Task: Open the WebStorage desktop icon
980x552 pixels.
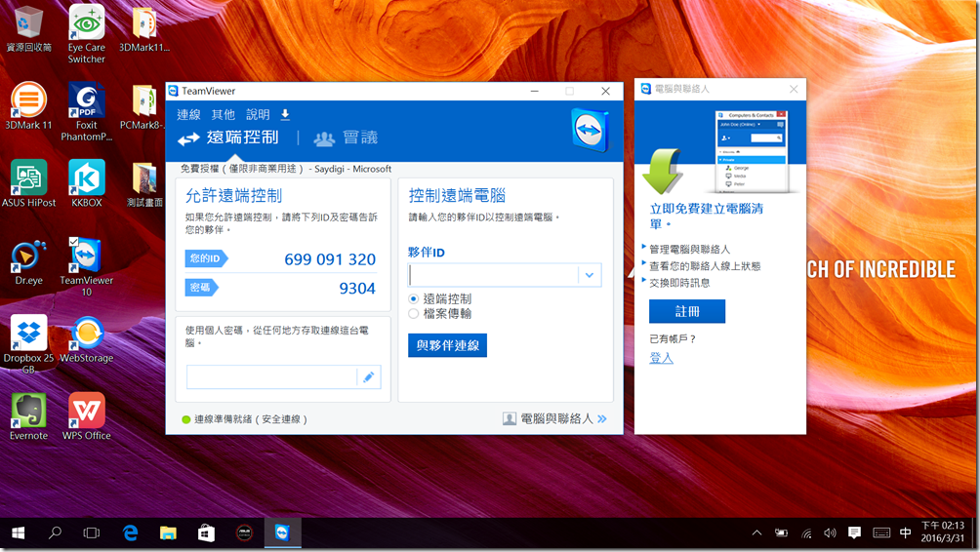Action: pos(86,339)
